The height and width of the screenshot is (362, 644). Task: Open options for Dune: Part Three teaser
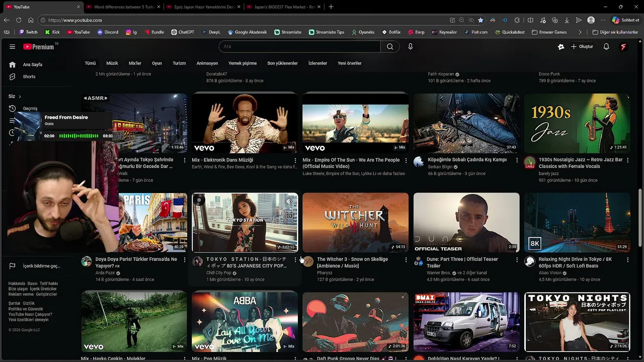point(517,260)
